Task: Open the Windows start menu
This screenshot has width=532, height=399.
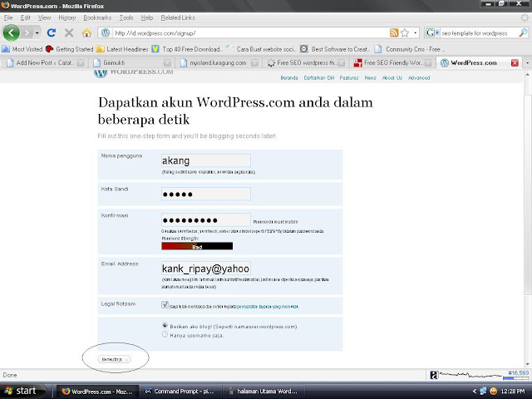Action: click(22, 392)
